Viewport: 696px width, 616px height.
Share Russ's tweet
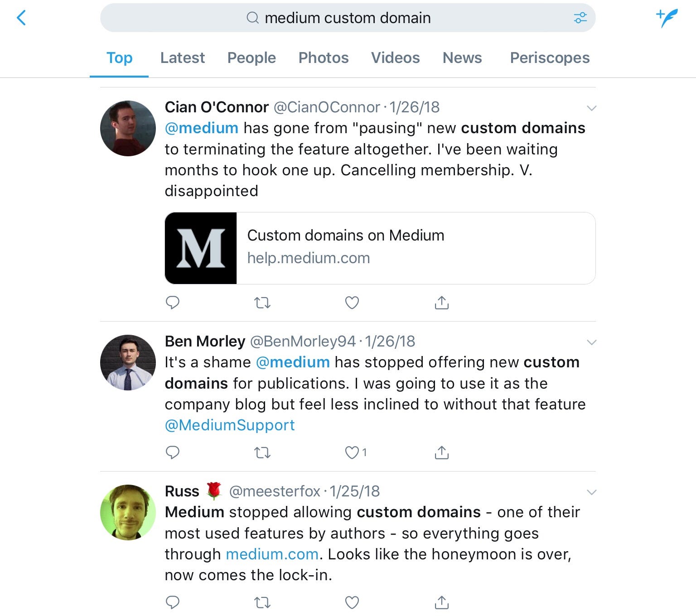[x=441, y=602]
